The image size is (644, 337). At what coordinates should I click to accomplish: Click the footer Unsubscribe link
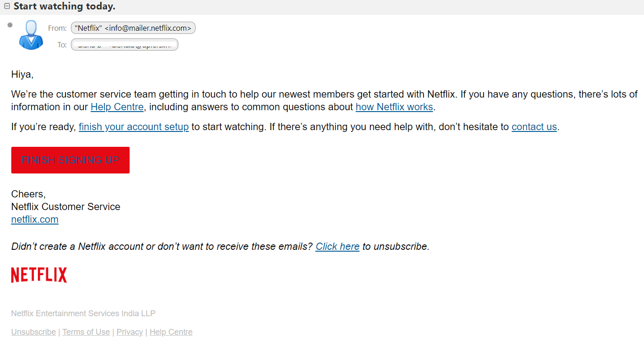pos(33,332)
